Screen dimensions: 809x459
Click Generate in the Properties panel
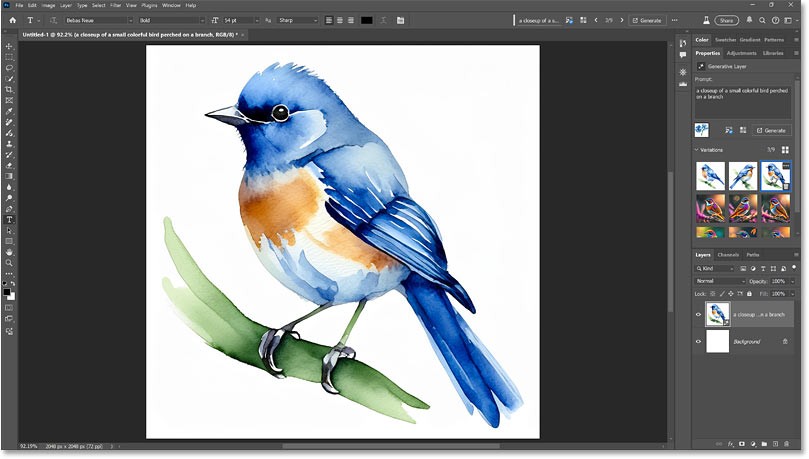click(x=774, y=130)
